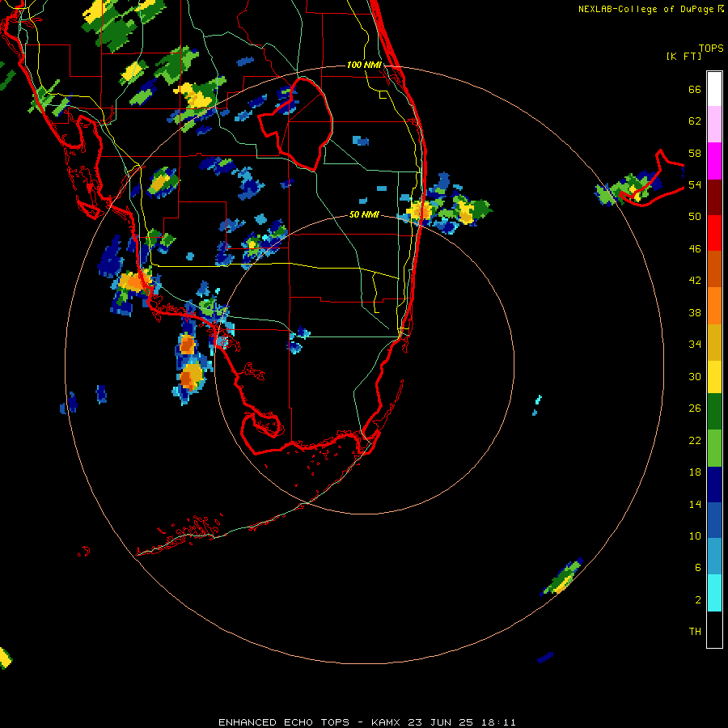The image size is (728, 728).
Task: Click the 22 legend value label
Action: 695,440
